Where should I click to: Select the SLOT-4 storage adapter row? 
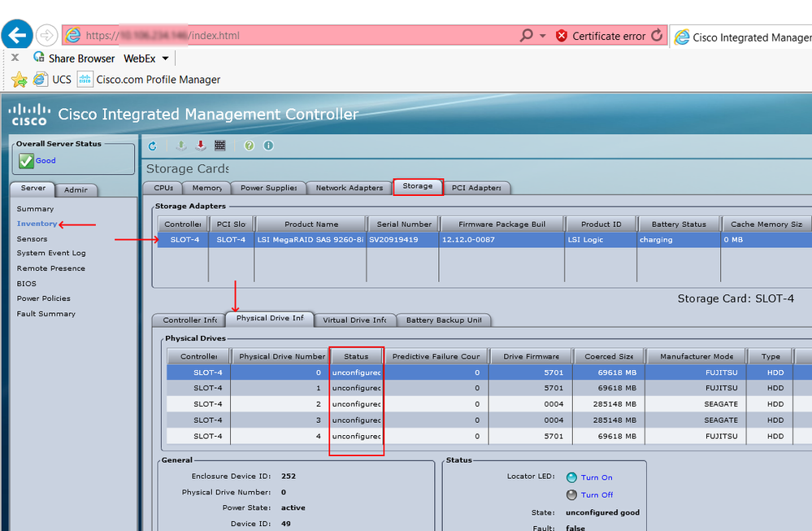(484, 240)
